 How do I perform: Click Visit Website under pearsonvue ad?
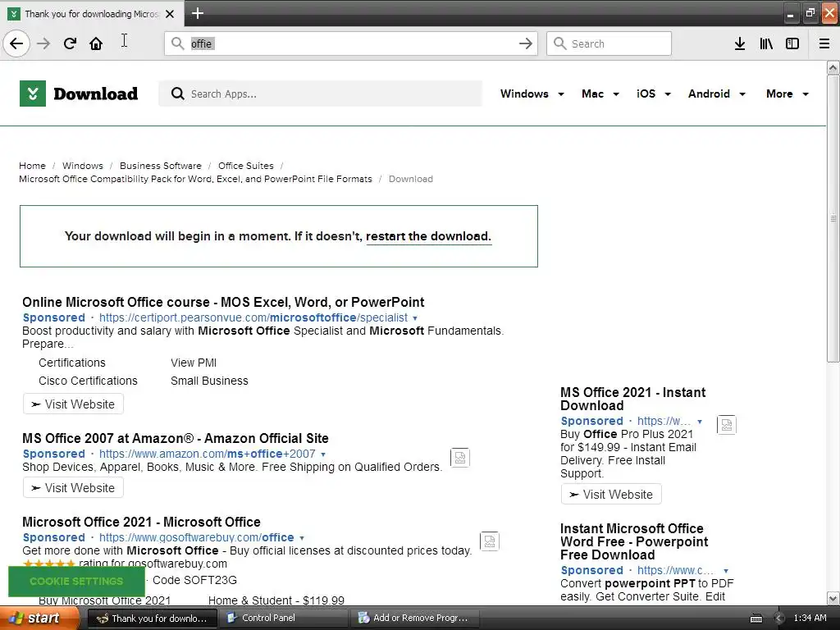[x=73, y=404]
